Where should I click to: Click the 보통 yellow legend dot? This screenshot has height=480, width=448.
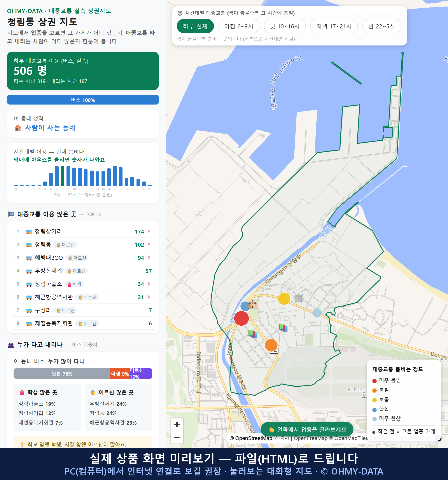click(x=374, y=400)
